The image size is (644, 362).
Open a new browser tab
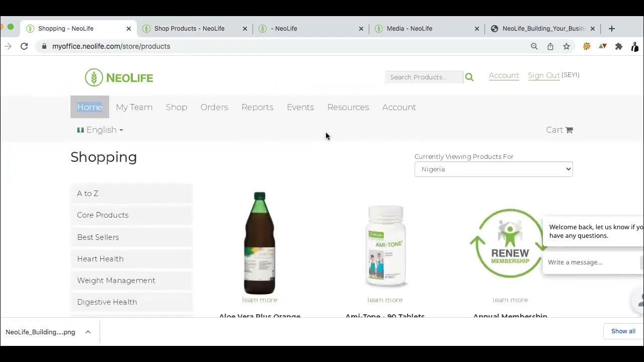(612, 29)
